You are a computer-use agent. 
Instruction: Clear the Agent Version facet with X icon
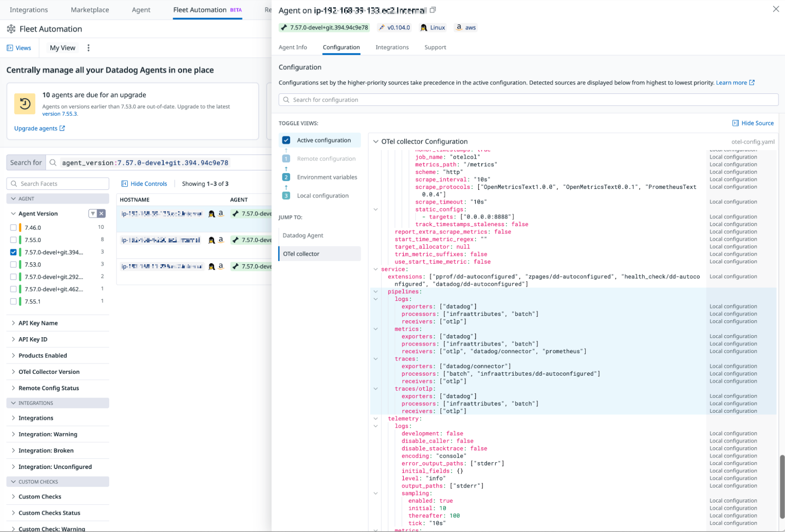click(102, 213)
